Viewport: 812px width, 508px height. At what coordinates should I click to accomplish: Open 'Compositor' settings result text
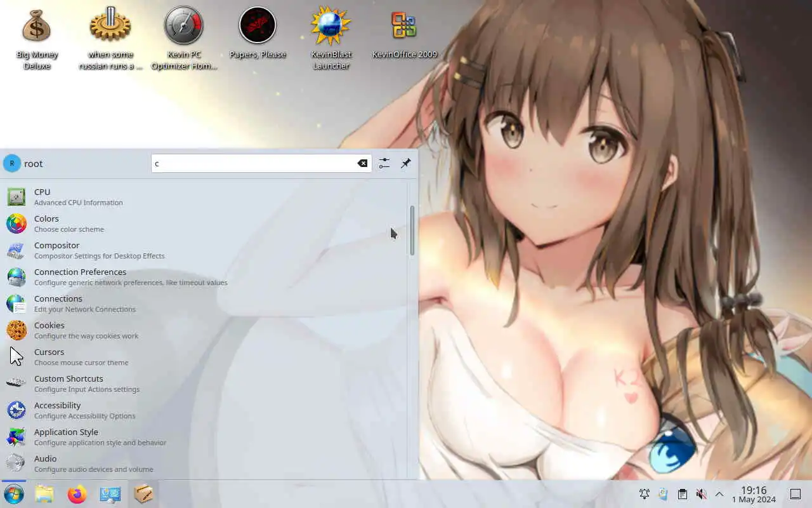pos(57,245)
